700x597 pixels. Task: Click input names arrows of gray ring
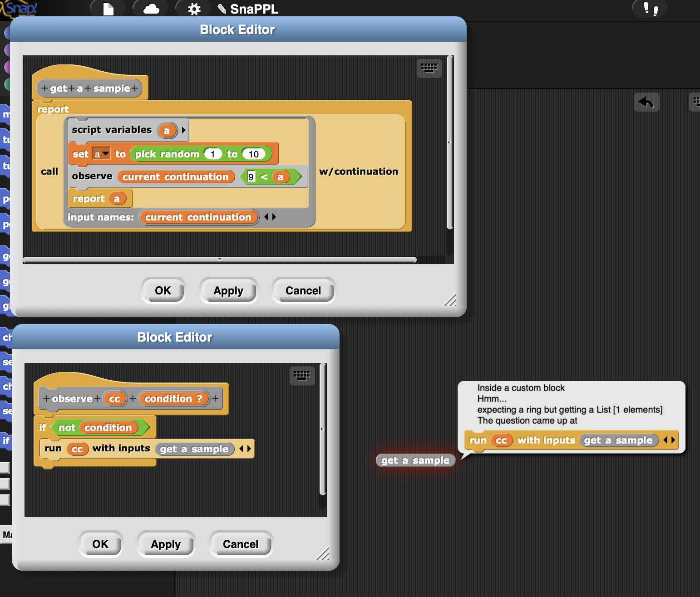[270, 217]
